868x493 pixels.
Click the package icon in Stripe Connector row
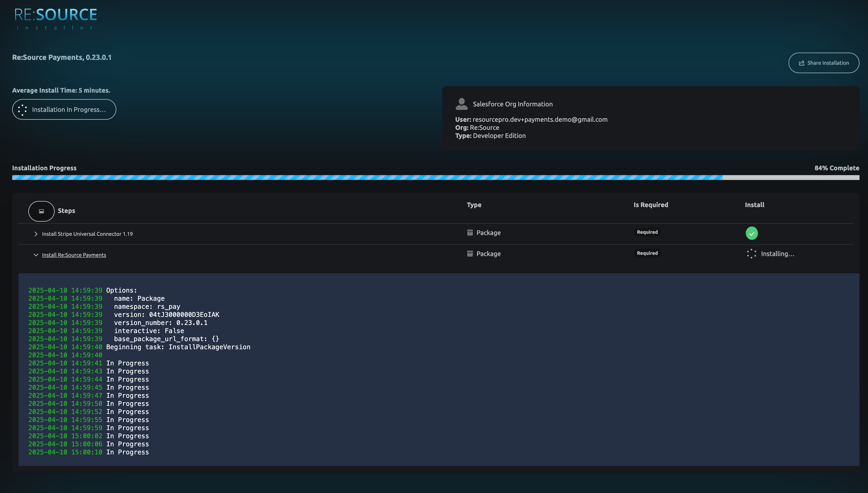tap(470, 233)
